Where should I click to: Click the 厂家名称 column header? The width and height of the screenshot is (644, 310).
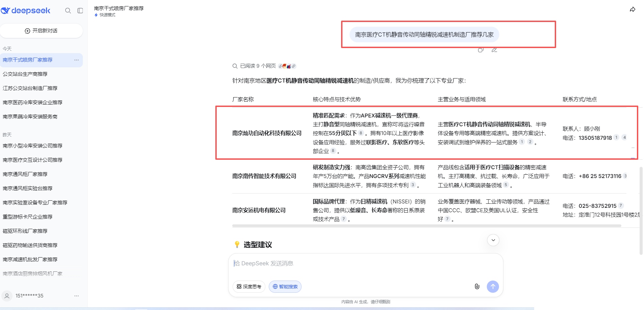click(243, 99)
